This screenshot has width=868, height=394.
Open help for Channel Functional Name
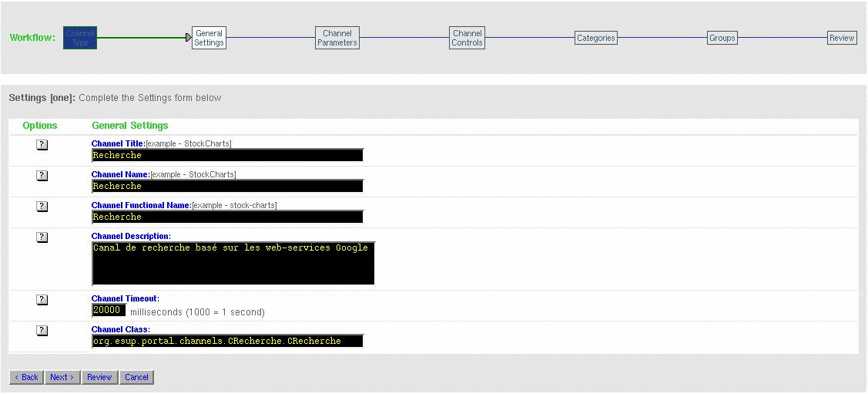pyautogui.click(x=42, y=207)
